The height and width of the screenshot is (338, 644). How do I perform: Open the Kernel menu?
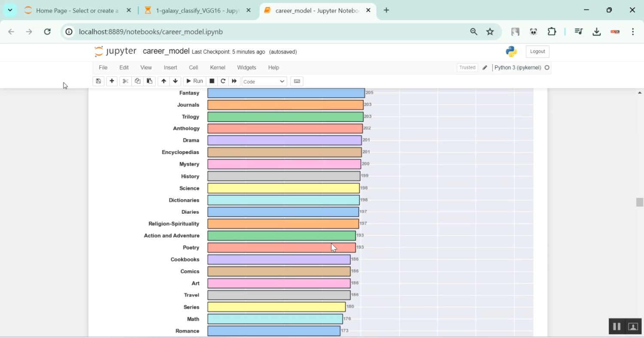217,67
